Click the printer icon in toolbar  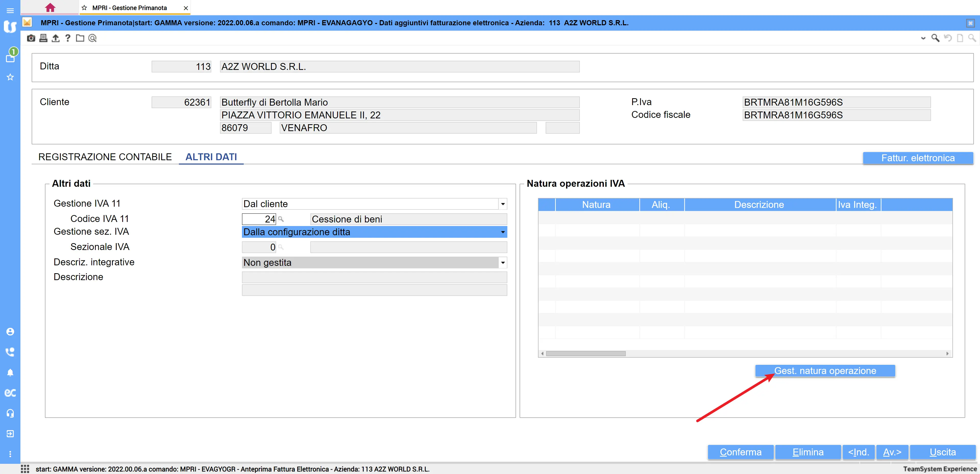43,38
